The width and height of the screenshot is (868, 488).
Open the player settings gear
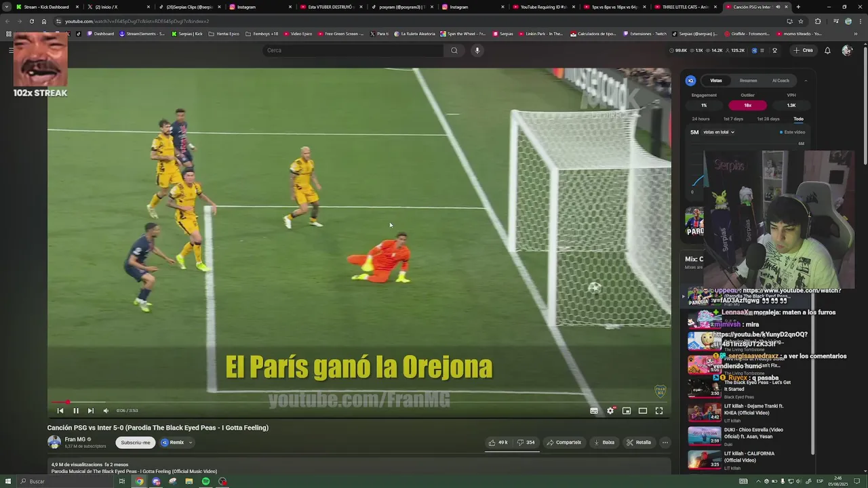click(x=610, y=411)
